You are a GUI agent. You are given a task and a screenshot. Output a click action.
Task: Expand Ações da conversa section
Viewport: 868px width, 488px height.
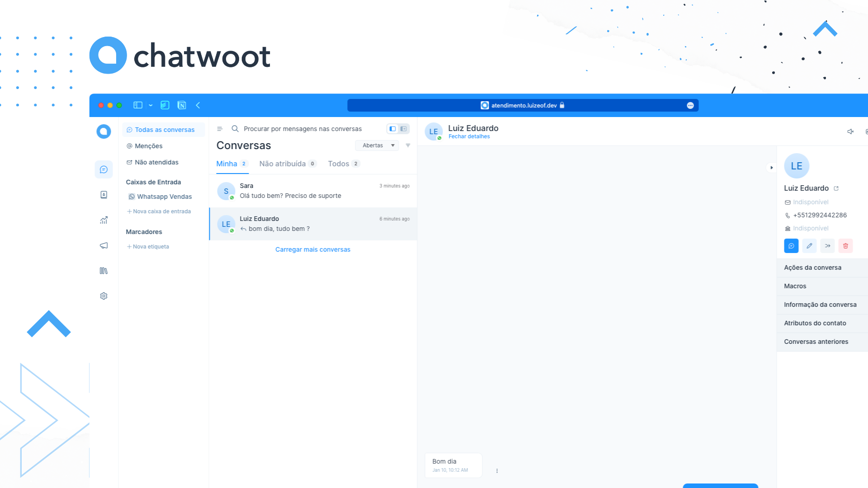[x=822, y=267]
